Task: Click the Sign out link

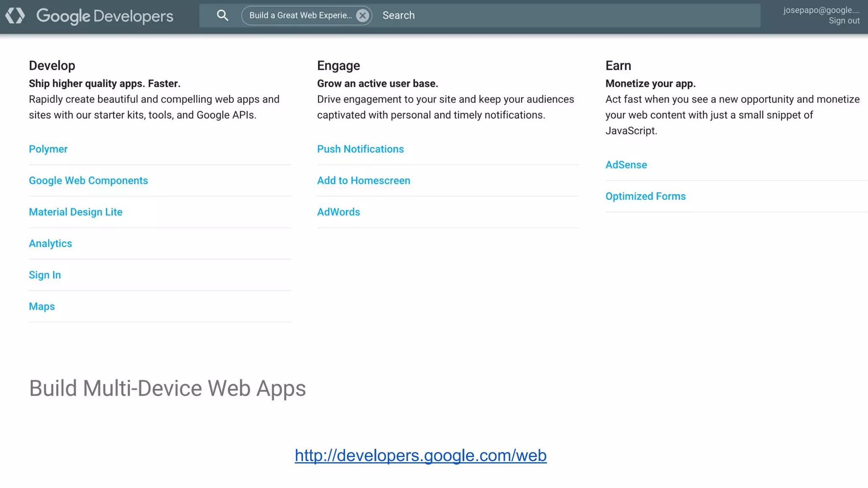Action: tap(844, 21)
